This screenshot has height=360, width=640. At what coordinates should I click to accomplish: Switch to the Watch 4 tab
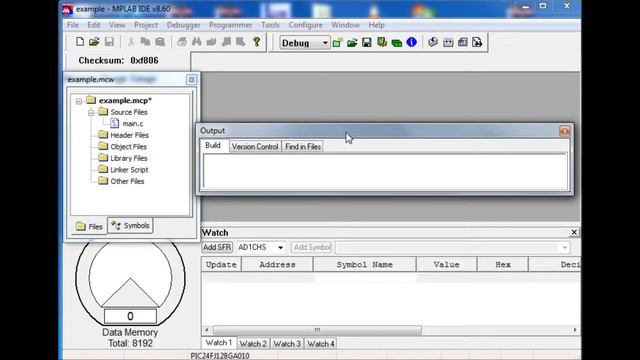[321, 344]
